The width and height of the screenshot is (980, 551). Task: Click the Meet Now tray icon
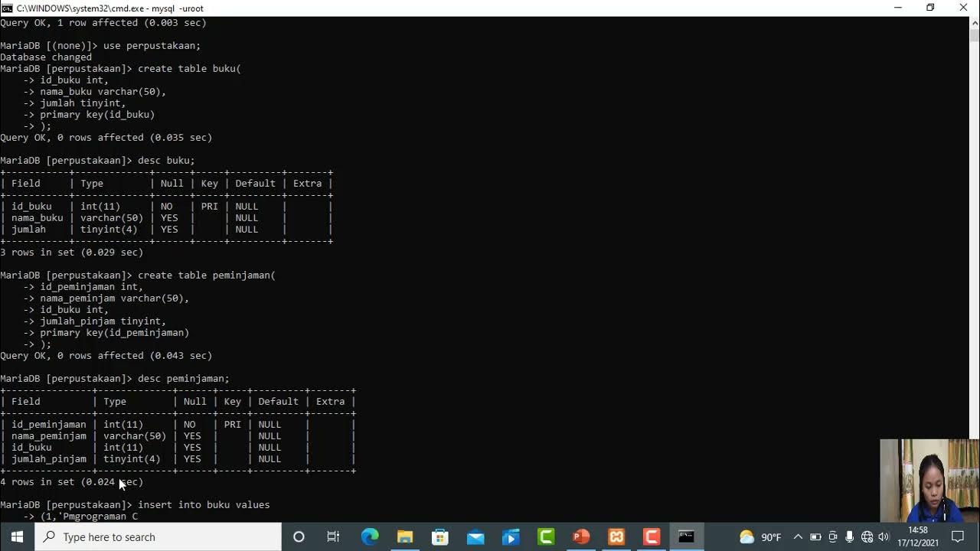click(x=833, y=537)
